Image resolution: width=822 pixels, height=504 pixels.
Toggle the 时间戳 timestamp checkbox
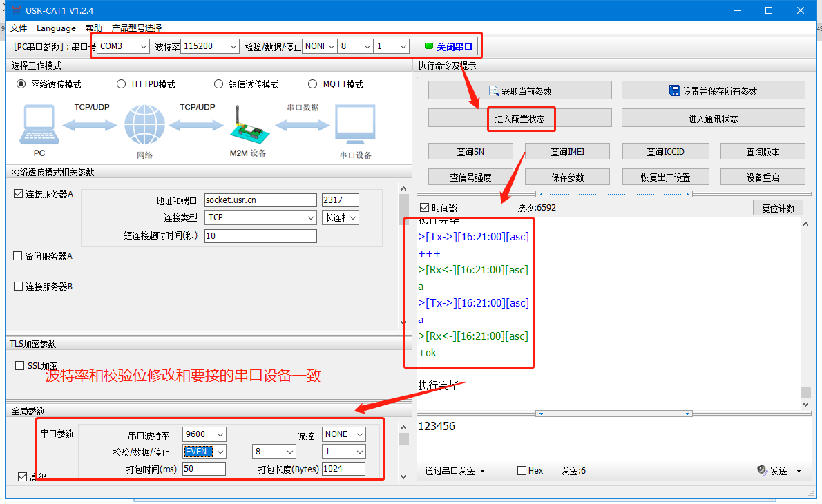pyautogui.click(x=424, y=208)
